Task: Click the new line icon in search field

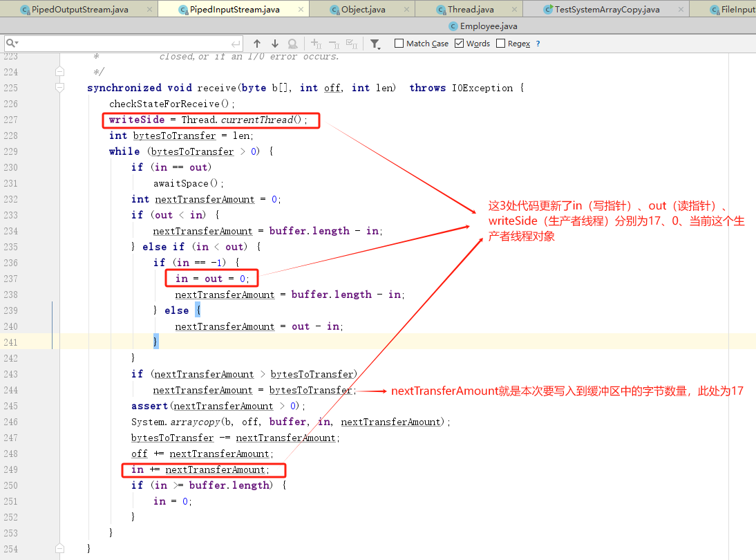Action: coord(235,44)
